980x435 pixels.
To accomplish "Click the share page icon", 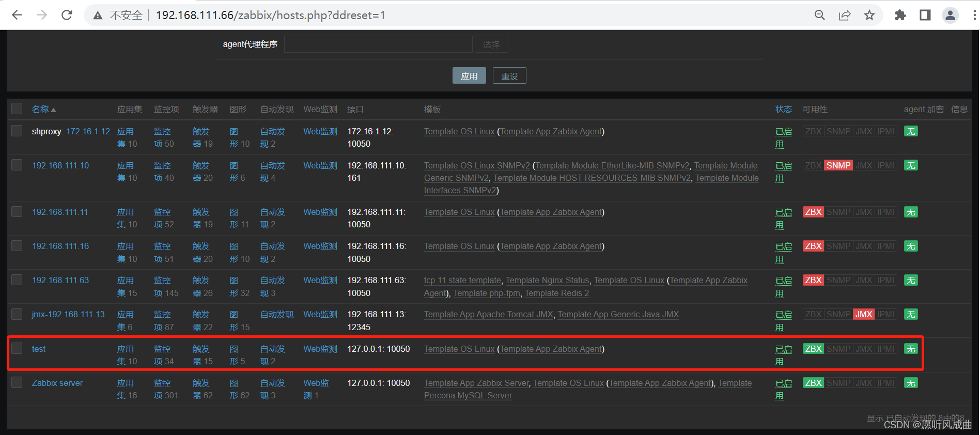I will (845, 15).
